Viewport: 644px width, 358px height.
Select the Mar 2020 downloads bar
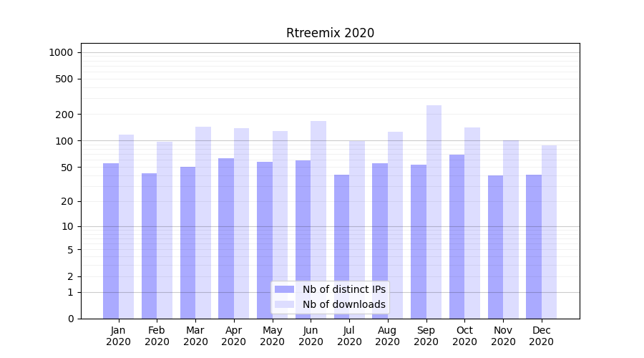(x=203, y=222)
